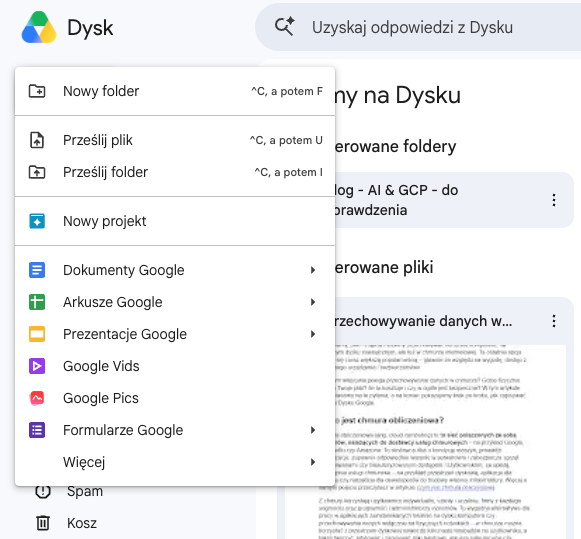Click the Nowy projekt icon
Screen dimensions: 581x539
(37, 221)
